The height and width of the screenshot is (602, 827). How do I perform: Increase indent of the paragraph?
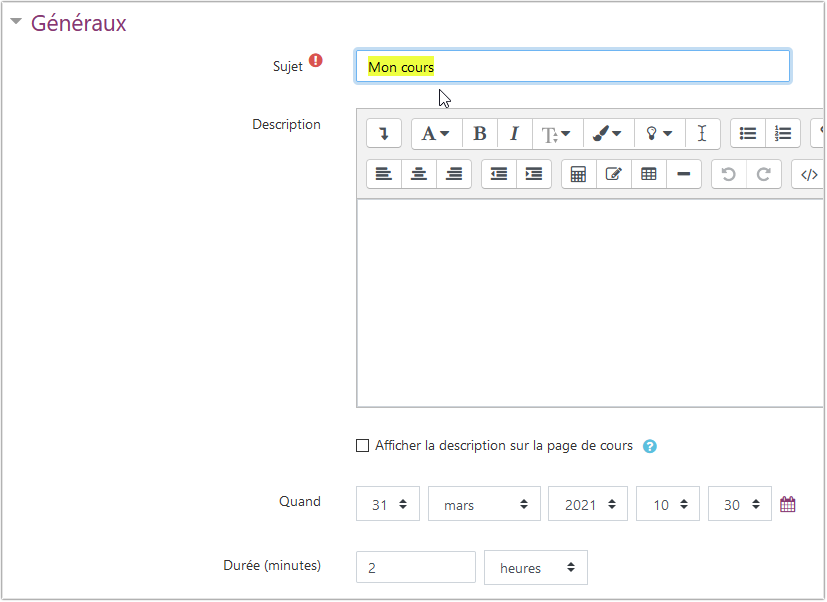(534, 174)
